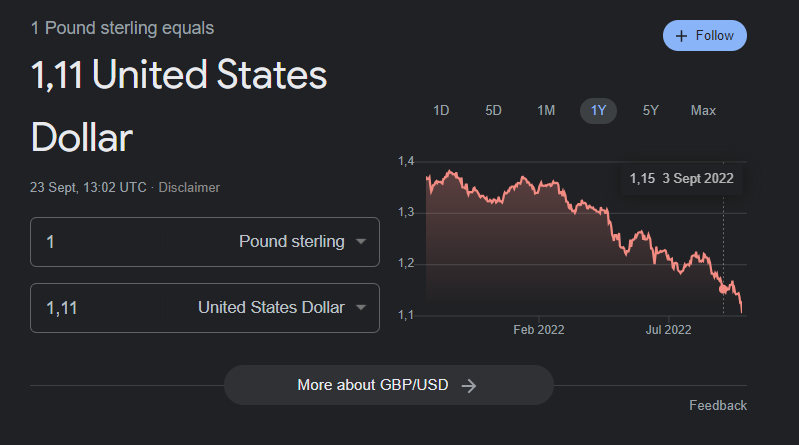Edit the United States Dollar amount field
Image resolution: width=799 pixels, height=445 pixels.
coord(97,307)
